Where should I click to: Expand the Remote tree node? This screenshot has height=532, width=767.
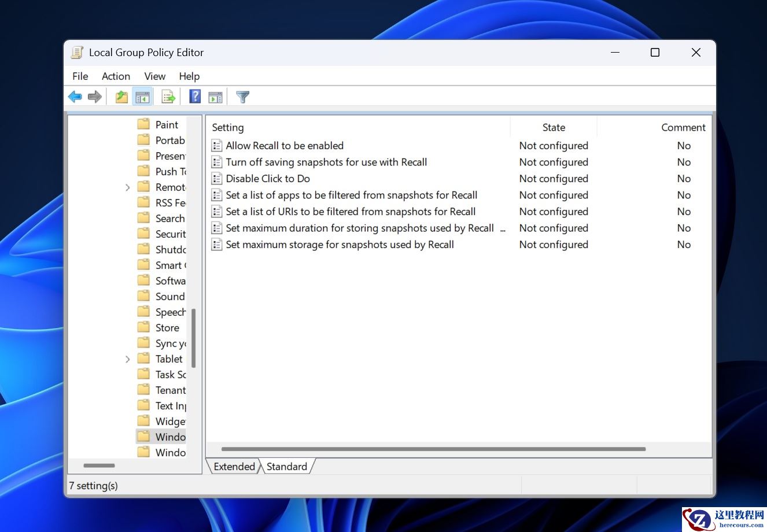coord(127,187)
